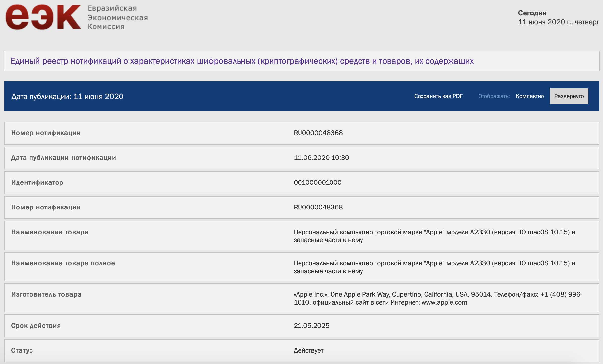This screenshot has height=364, width=603.
Task: Click the Сегодня date in top corner
Action: (x=558, y=22)
